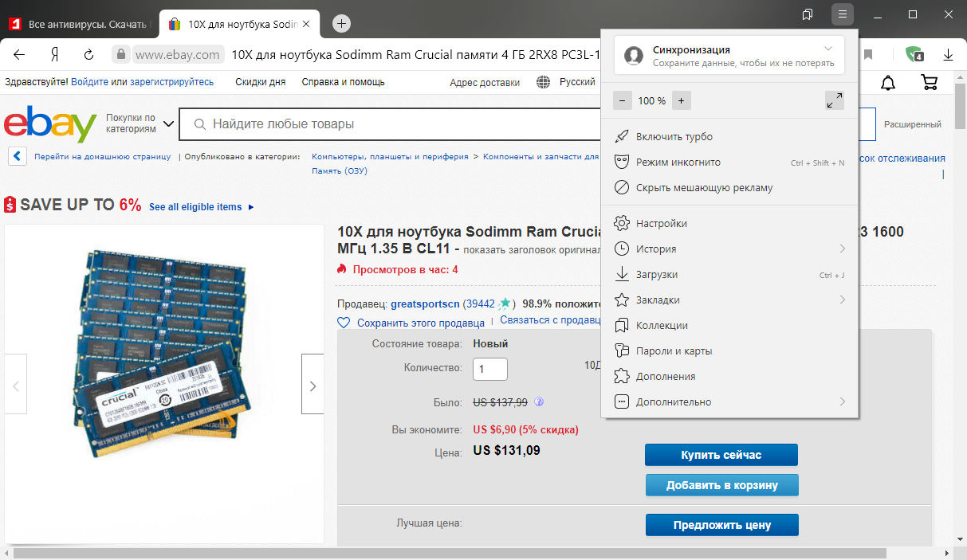Open Компьютеры, планшеты и периферия category link
Screen dimensions: 967x560
click(x=390, y=157)
